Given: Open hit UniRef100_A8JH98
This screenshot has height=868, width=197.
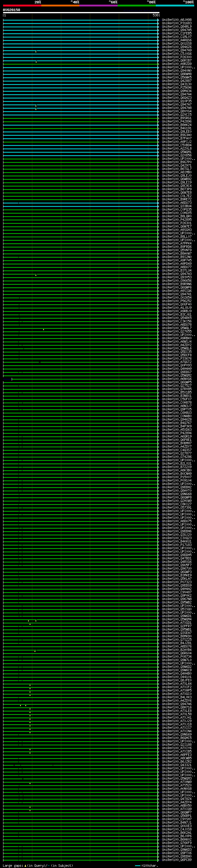Looking at the screenshot, I should 177,20.
